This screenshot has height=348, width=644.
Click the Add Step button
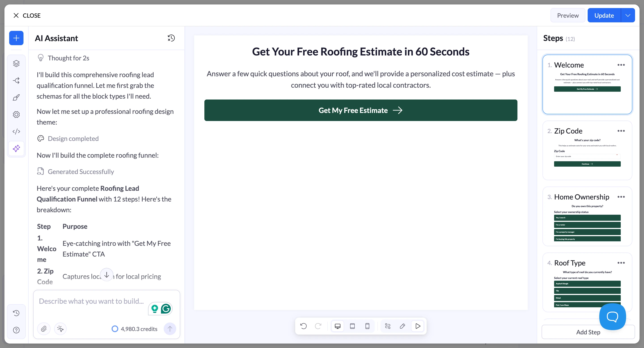tap(588, 332)
